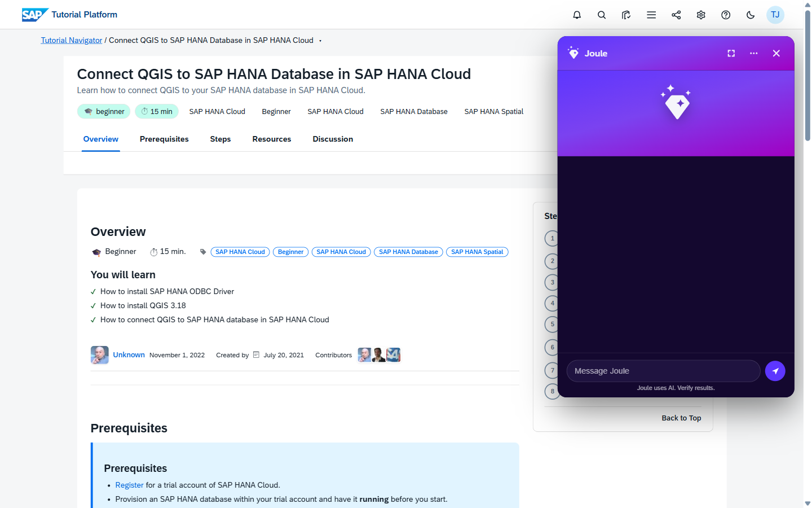This screenshot has width=812, height=508.
Task: Select the outlined SAP HANA Database pill
Action: pos(408,252)
